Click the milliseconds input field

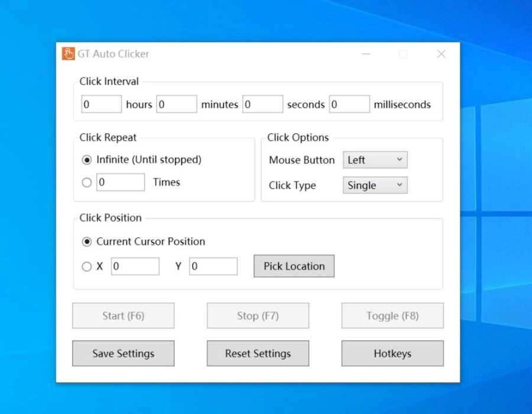coord(349,103)
